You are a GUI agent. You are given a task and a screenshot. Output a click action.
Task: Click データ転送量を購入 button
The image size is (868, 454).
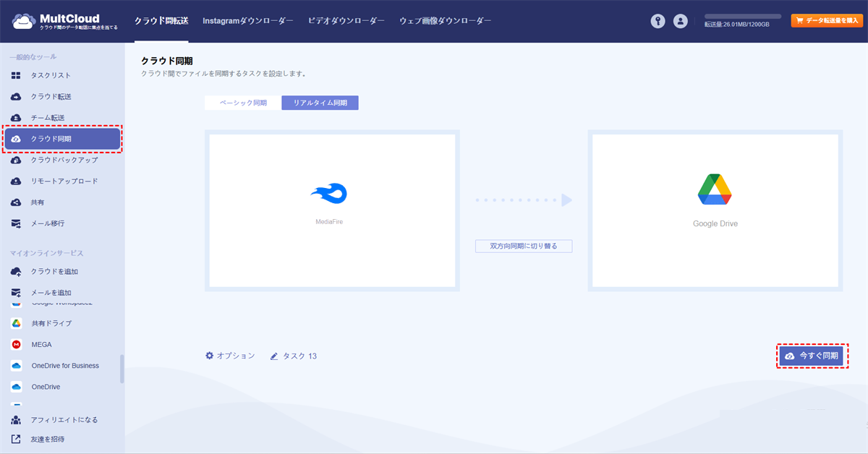click(827, 21)
